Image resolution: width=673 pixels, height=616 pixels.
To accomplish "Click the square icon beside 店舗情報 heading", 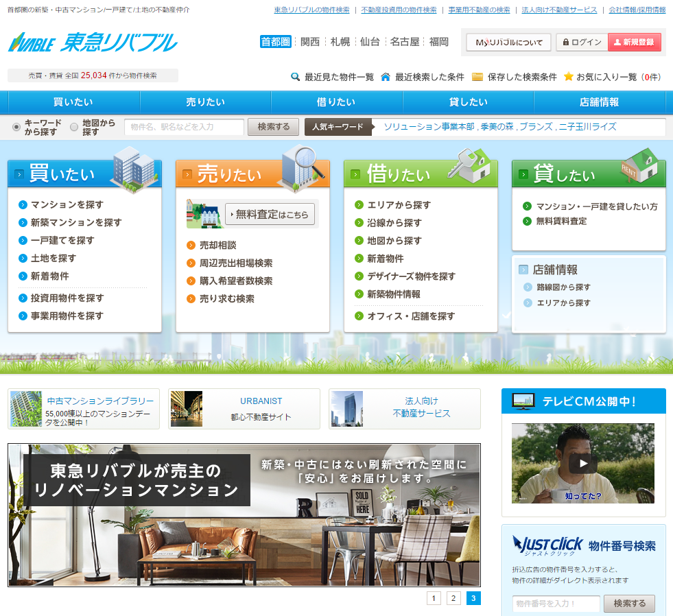I will [x=523, y=270].
